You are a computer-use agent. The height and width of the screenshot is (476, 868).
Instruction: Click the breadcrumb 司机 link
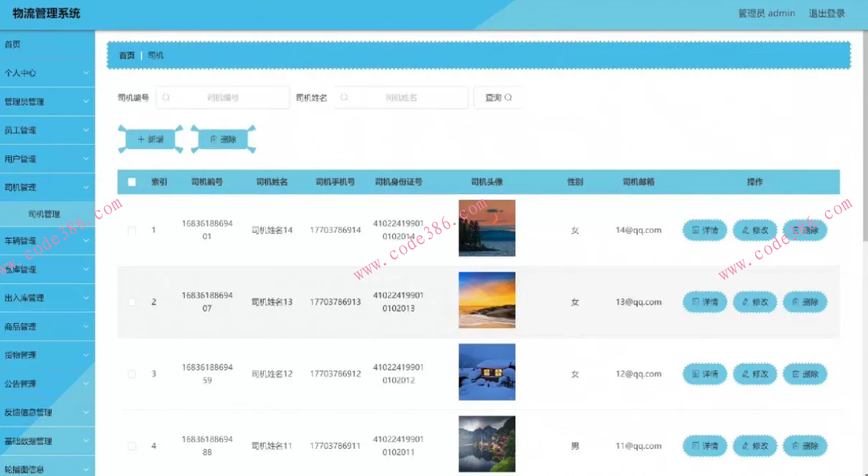click(156, 55)
